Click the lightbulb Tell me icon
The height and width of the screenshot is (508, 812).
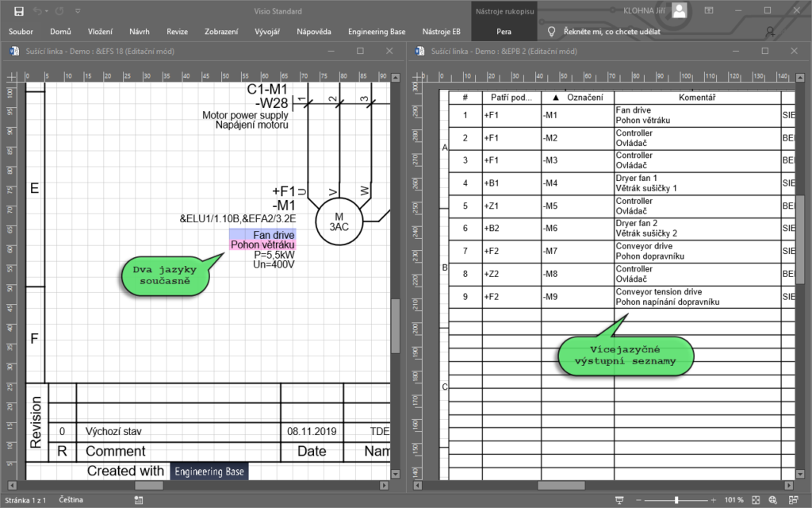[552, 32]
